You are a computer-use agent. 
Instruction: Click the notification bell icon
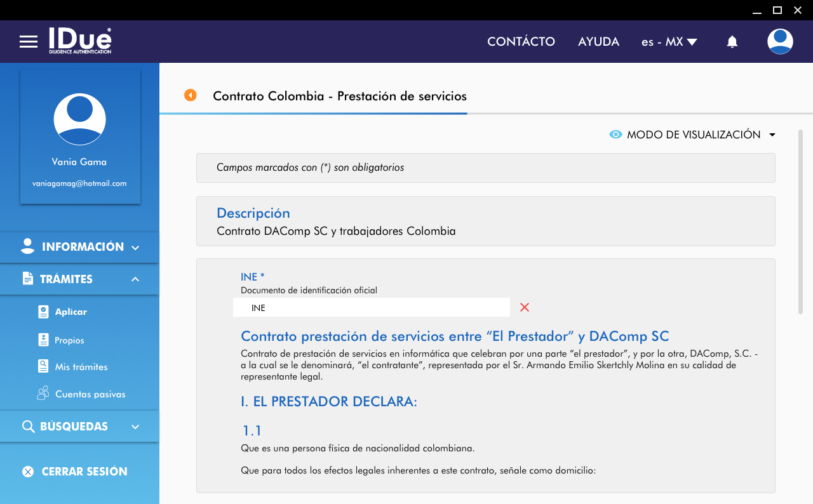(x=732, y=42)
